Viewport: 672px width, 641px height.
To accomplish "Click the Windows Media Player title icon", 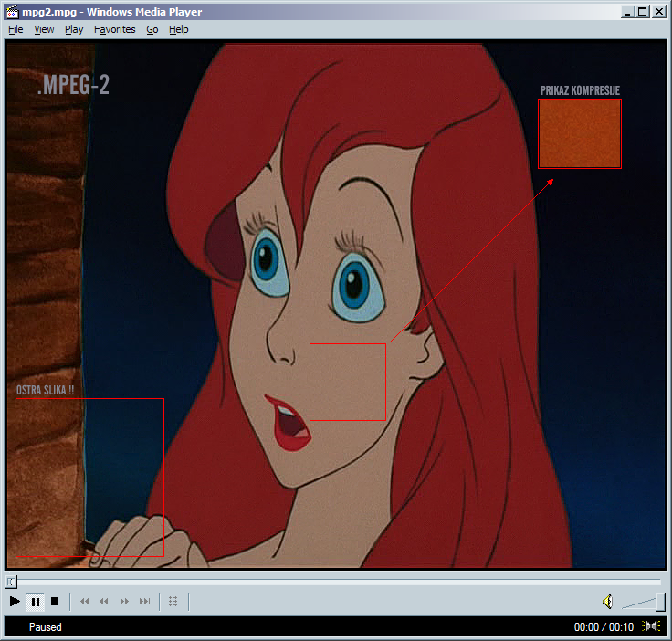I will click(x=13, y=12).
